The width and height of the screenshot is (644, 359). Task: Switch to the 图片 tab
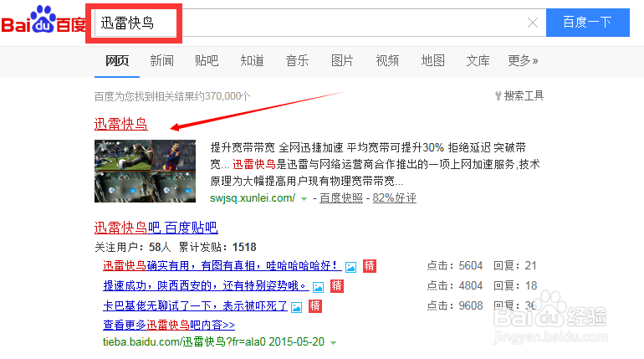tap(342, 61)
